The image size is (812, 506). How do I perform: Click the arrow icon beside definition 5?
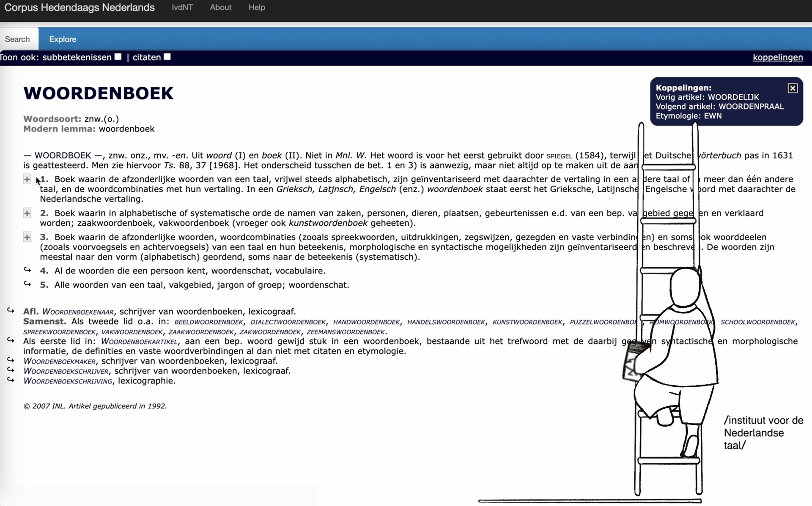[x=27, y=284]
